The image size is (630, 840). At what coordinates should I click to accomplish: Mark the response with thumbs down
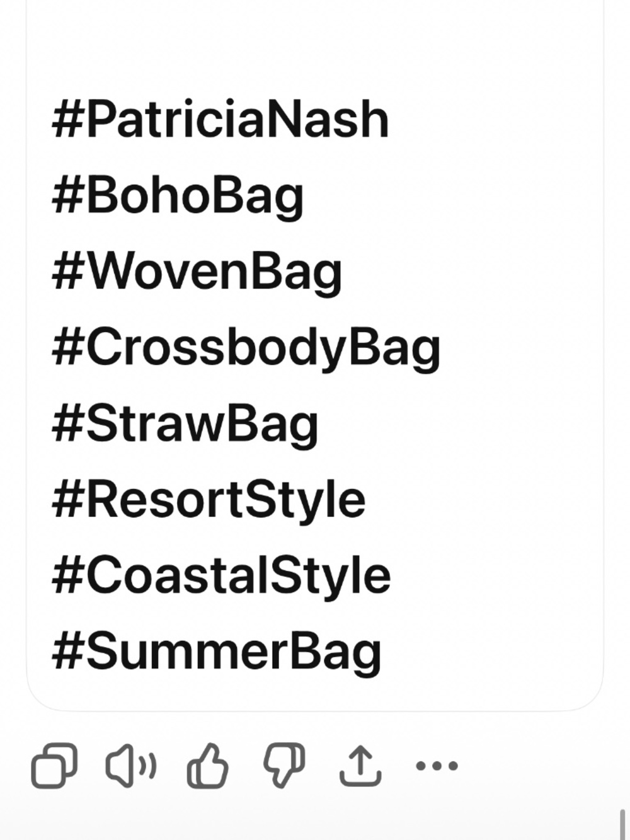pyautogui.click(x=283, y=766)
